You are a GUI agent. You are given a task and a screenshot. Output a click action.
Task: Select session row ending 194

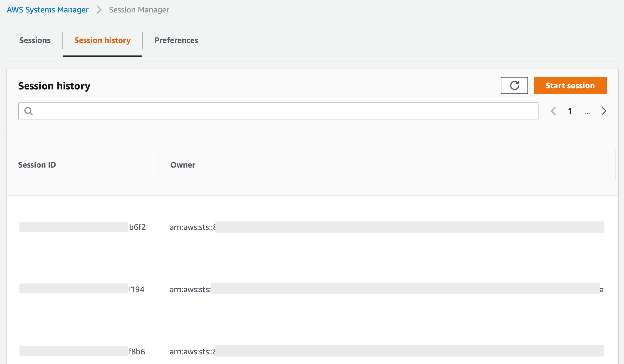pos(137,289)
